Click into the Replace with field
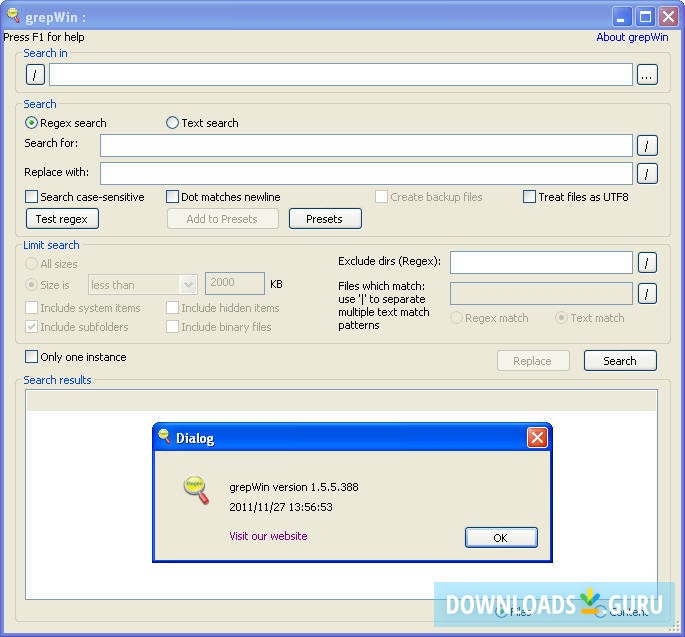The height and width of the screenshot is (637, 685). tap(366, 173)
